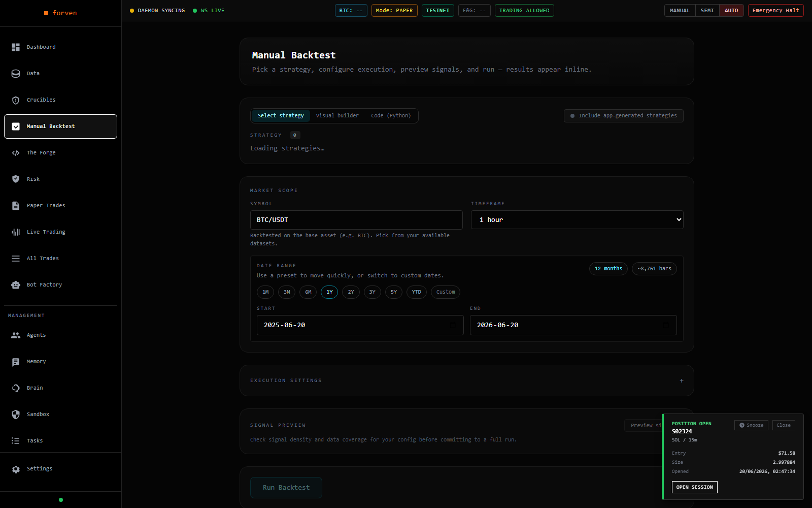Click the TRADING ALLOWED badge
This screenshot has height=508, width=812.
pos(524,11)
